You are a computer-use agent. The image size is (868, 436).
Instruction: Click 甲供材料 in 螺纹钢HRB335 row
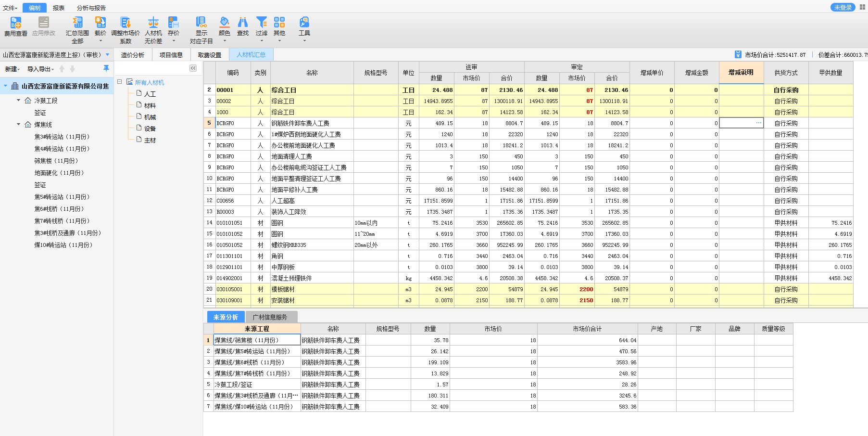point(786,245)
